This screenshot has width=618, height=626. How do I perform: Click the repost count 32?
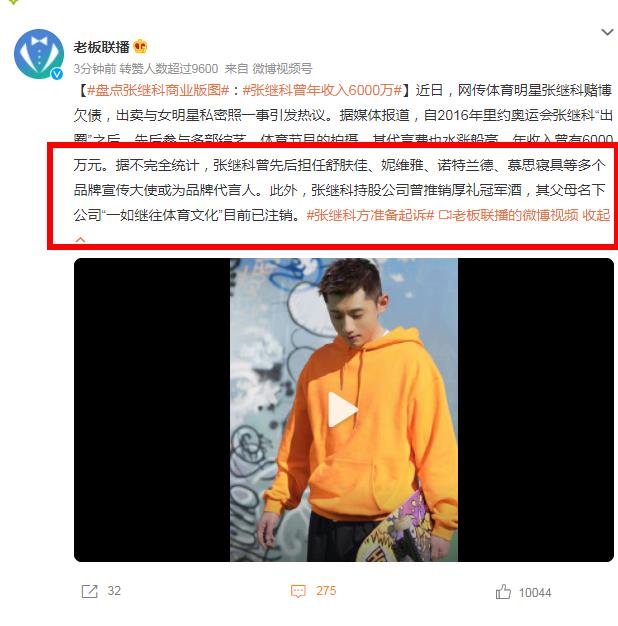pos(114,591)
